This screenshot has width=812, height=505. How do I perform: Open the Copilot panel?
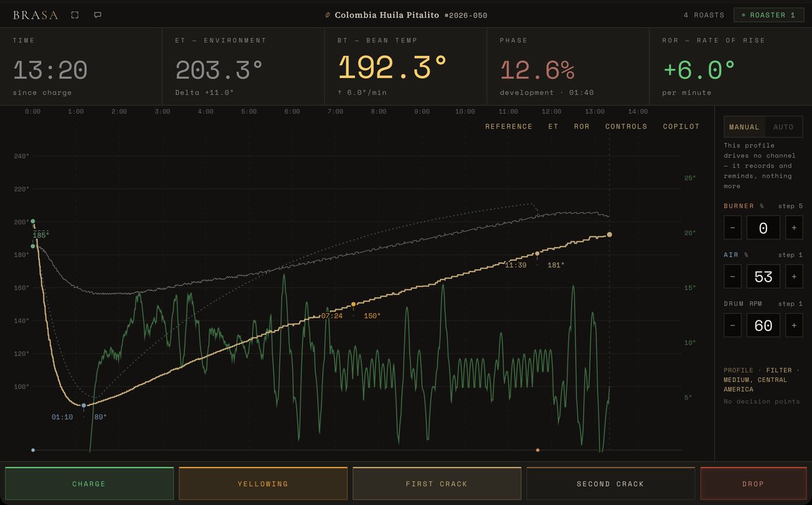pos(681,126)
